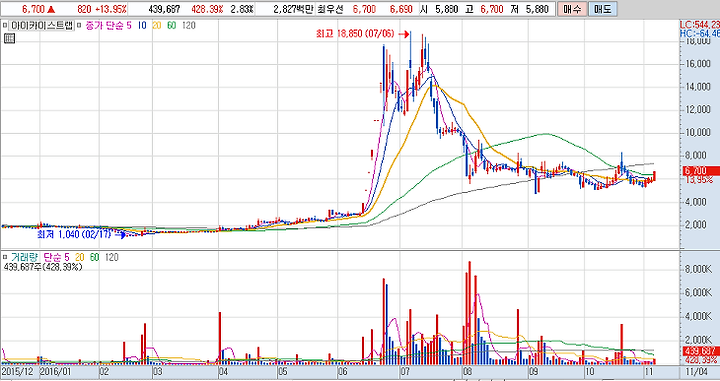The height and width of the screenshot is (381, 720).
Task: Click the LC:544.23 indicator text
Action: [x=700, y=25]
